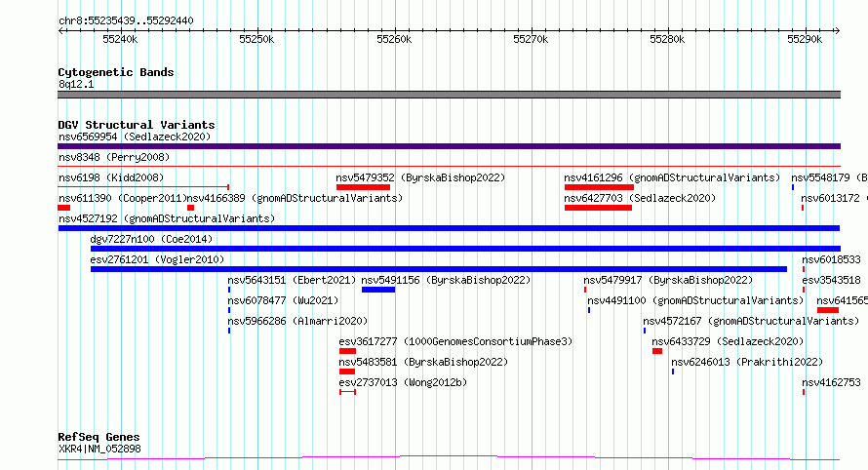Click the 55290k ruler position
Viewport: 868px width, 470px height.
tap(805, 39)
